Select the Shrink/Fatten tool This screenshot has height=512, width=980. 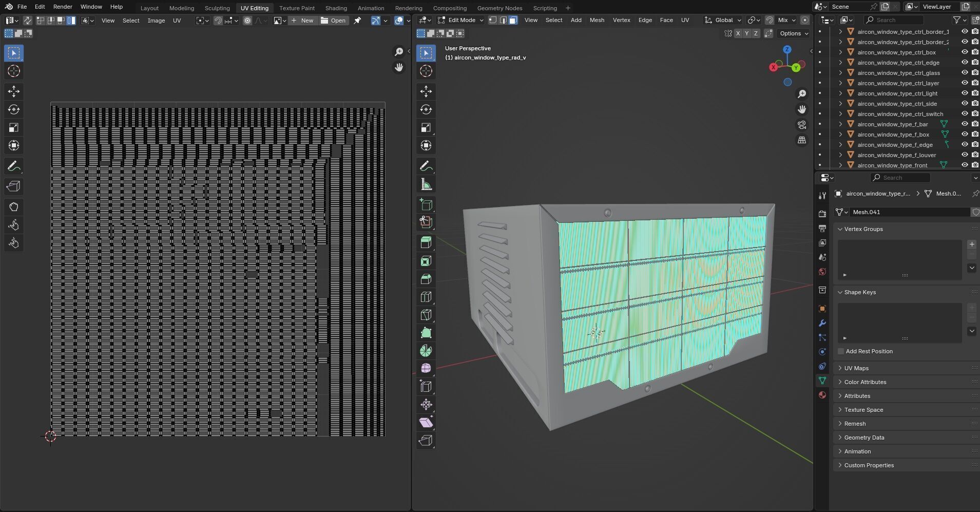click(426, 405)
